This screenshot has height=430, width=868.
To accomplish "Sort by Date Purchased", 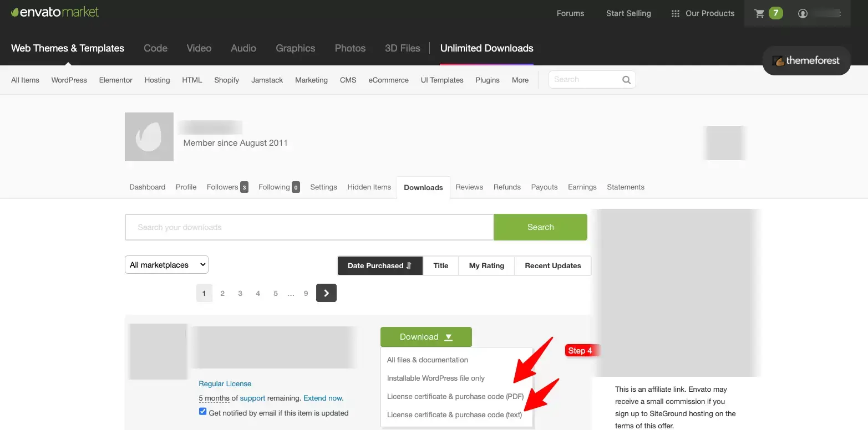I will (x=380, y=265).
